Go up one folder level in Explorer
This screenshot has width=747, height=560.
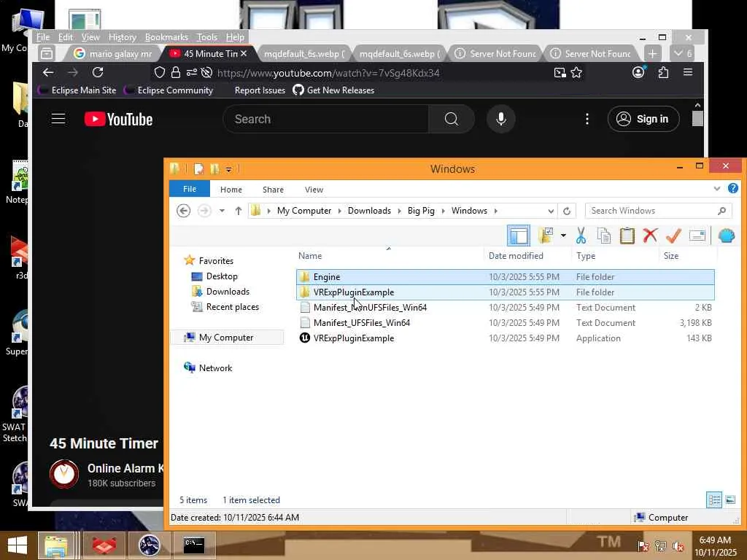tap(239, 211)
